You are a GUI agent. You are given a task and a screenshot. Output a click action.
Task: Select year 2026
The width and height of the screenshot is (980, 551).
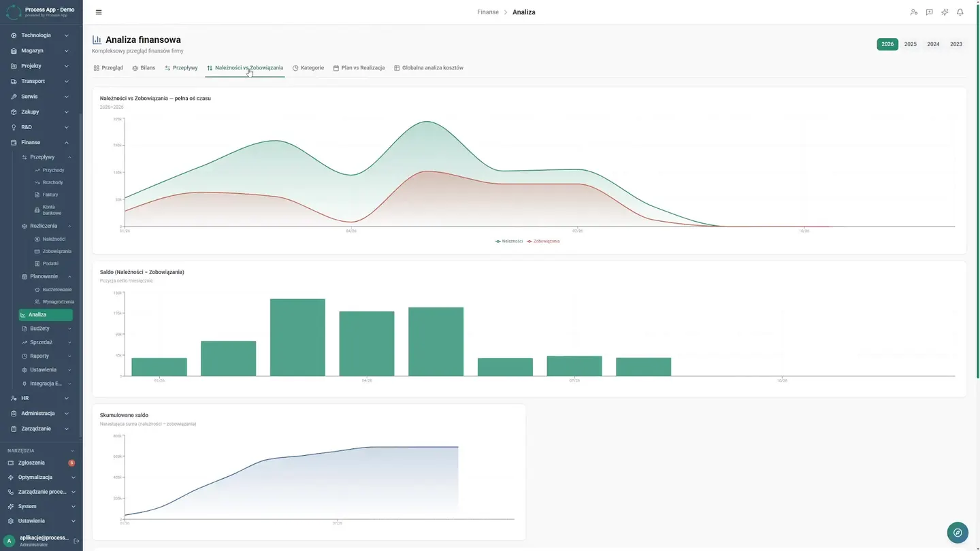887,44
